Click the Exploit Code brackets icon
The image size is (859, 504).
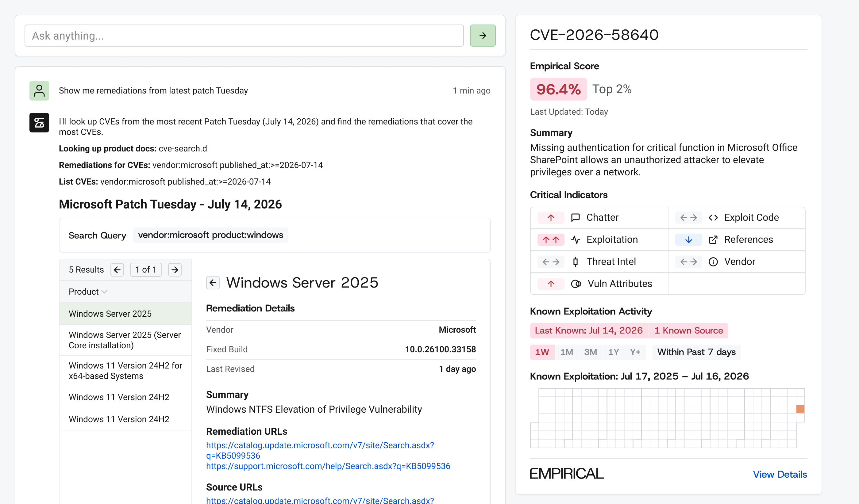point(713,218)
